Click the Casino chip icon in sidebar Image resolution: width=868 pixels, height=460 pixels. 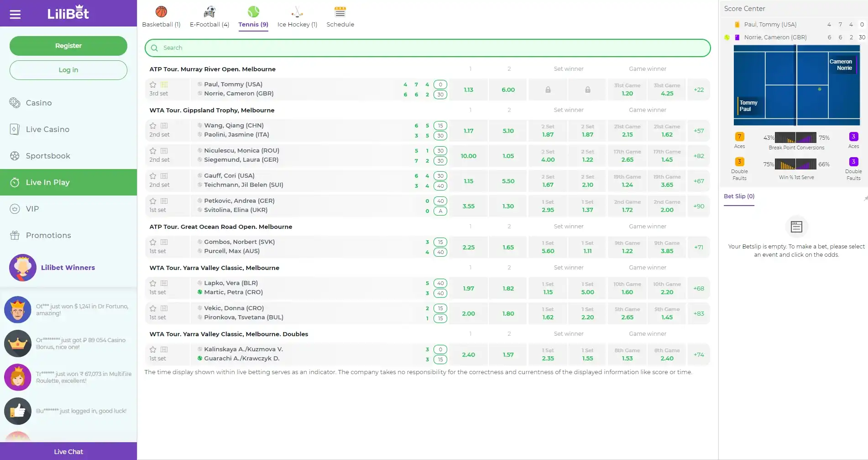[x=15, y=103]
